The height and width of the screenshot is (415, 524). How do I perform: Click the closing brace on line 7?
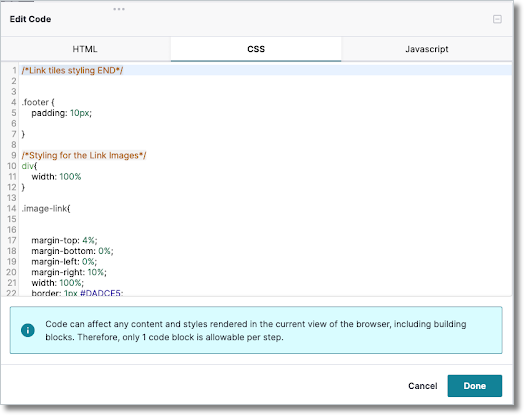(x=23, y=134)
